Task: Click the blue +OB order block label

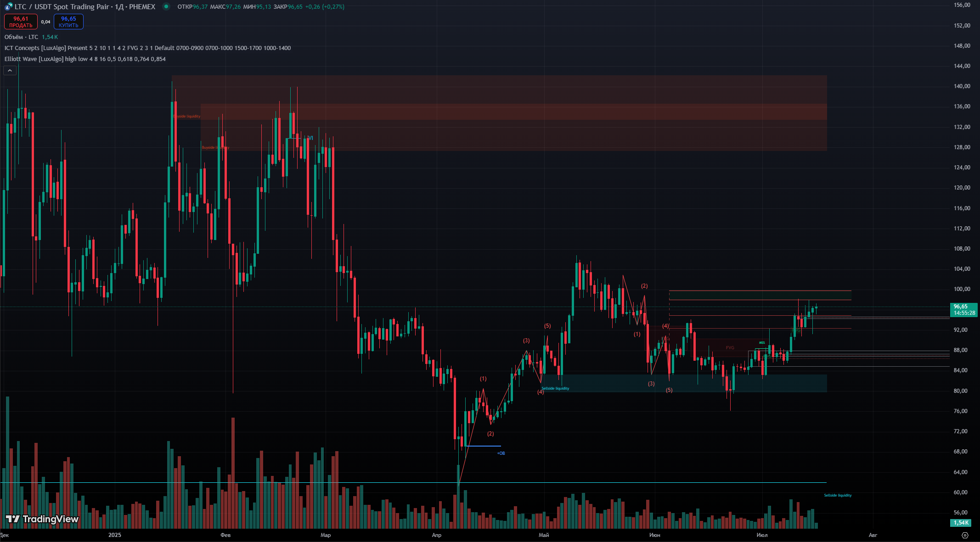Action: point(501,453)
